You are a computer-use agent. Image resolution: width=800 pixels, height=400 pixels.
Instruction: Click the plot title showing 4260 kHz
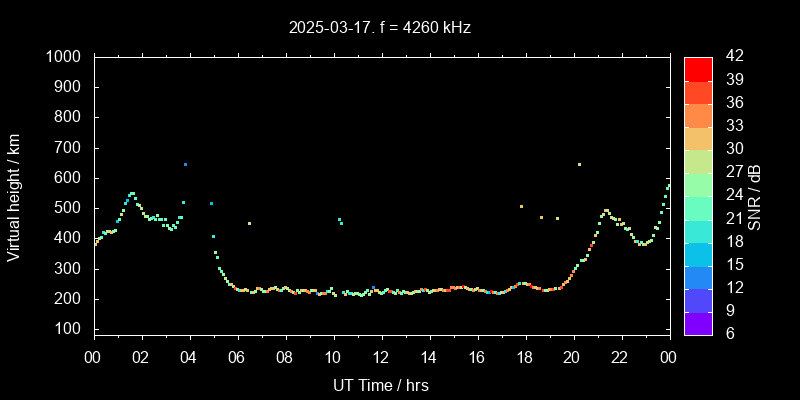(x=378, y=27)
